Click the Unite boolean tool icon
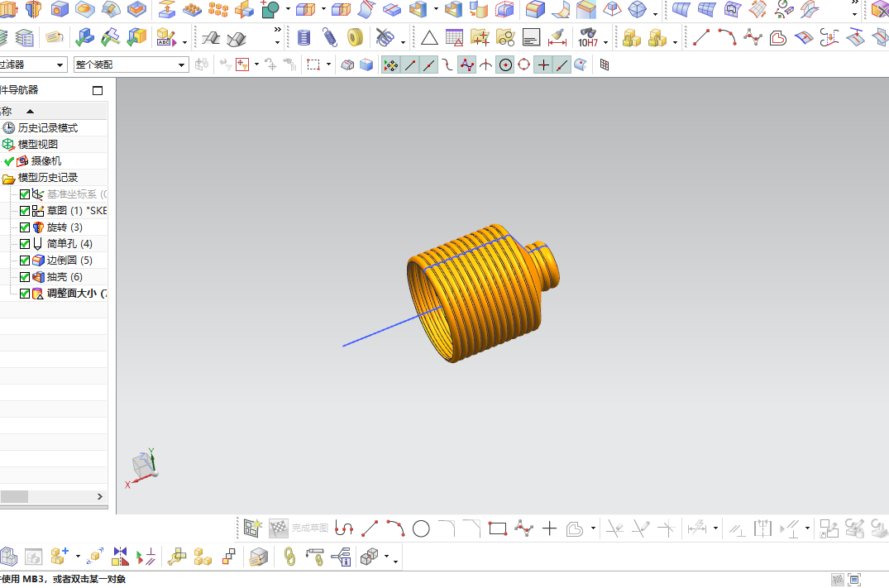This screenshot has width=889, height=588. [x=270, y=8]
